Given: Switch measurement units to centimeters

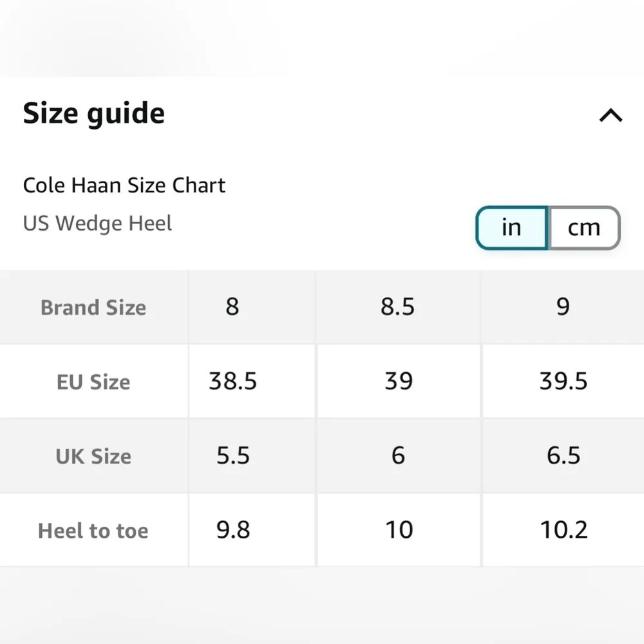Looking at the screenshot, I should click(583, 227).
